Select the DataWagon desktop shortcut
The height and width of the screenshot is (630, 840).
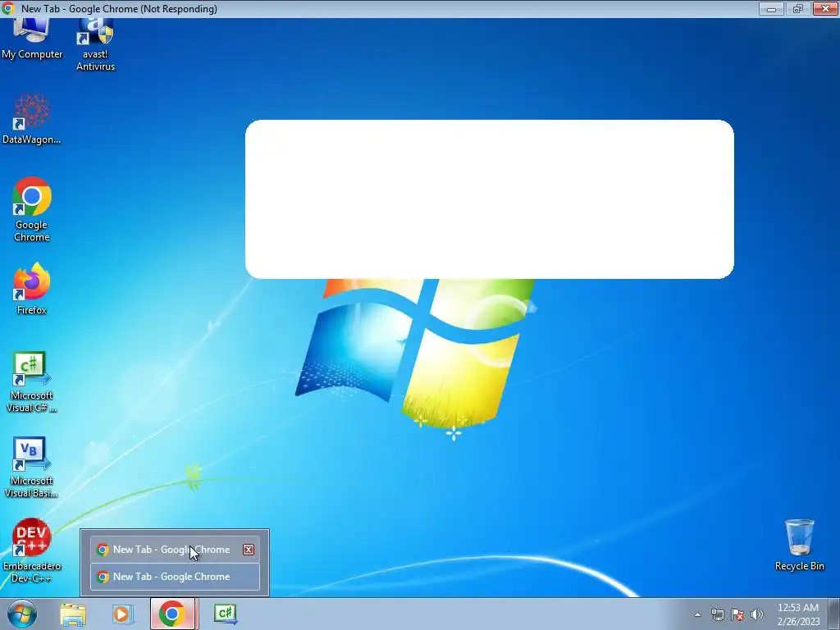(x=32, y=119)
